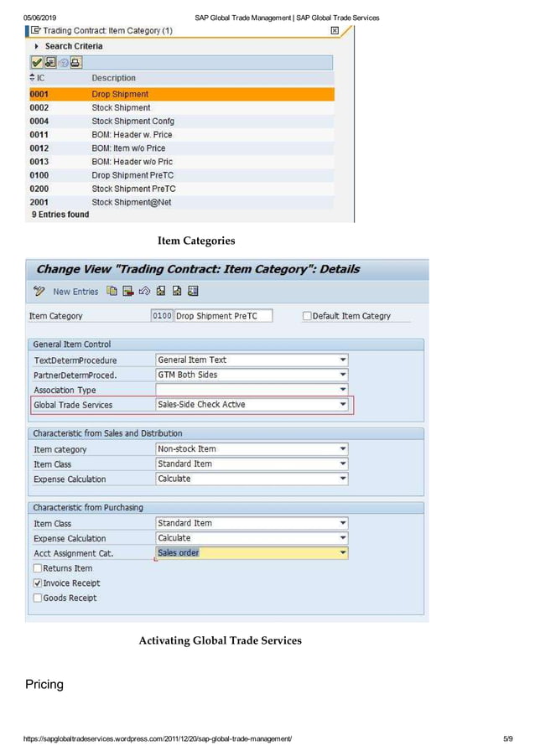Open the help question-mark icon

[63, 63]
